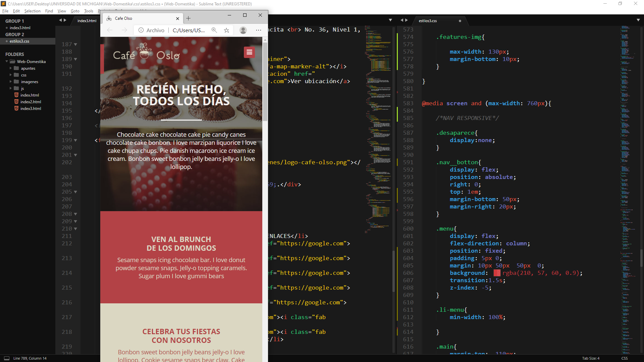This screenshot has height=362, width=644.
Task: Fold code at line 199
Action: tap(75, 140)
